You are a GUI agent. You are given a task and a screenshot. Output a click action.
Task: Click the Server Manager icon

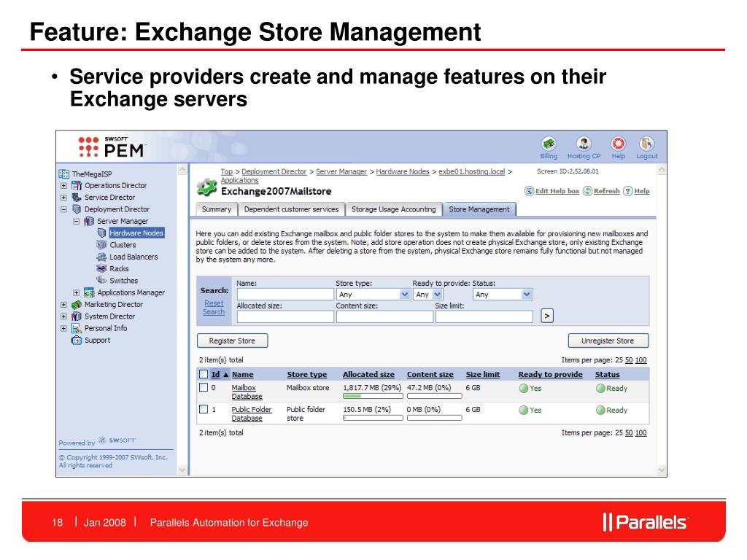[x=89, y=221]
